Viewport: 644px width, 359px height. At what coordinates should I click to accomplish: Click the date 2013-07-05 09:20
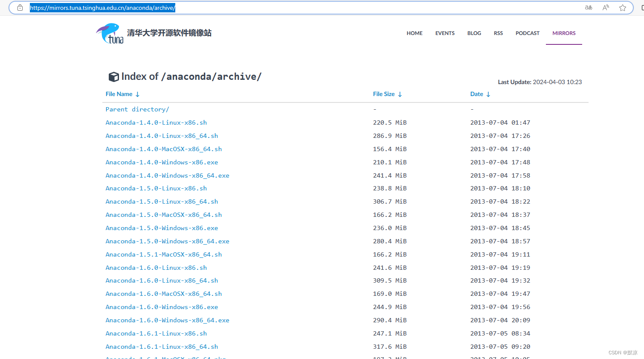[500, 347]
